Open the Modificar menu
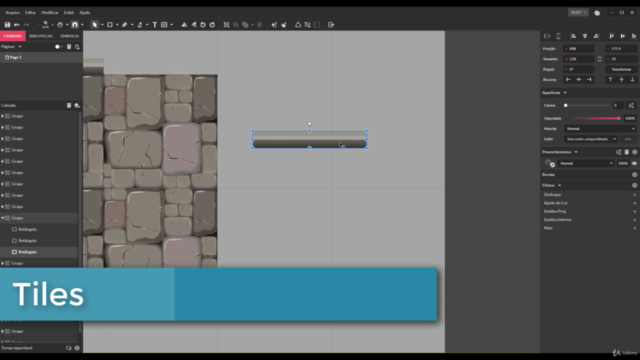Screen dimensions: 640x360 pyautogui.click(x=50, y=13)
